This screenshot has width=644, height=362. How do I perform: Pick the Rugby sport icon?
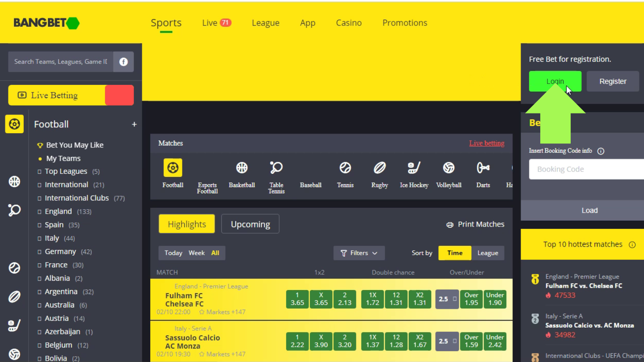[x=379, y=168]
